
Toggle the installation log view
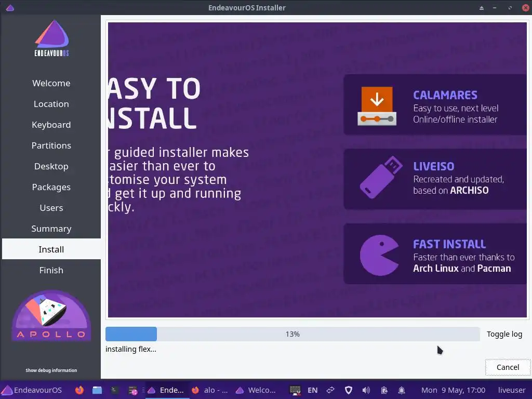(504, 334)
